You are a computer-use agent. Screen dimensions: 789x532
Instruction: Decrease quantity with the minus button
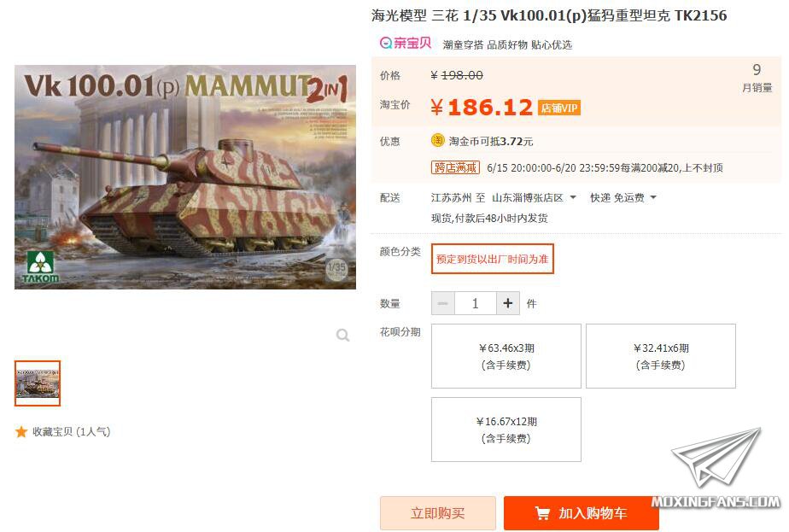pyautogui.click(x=443, y=303)
